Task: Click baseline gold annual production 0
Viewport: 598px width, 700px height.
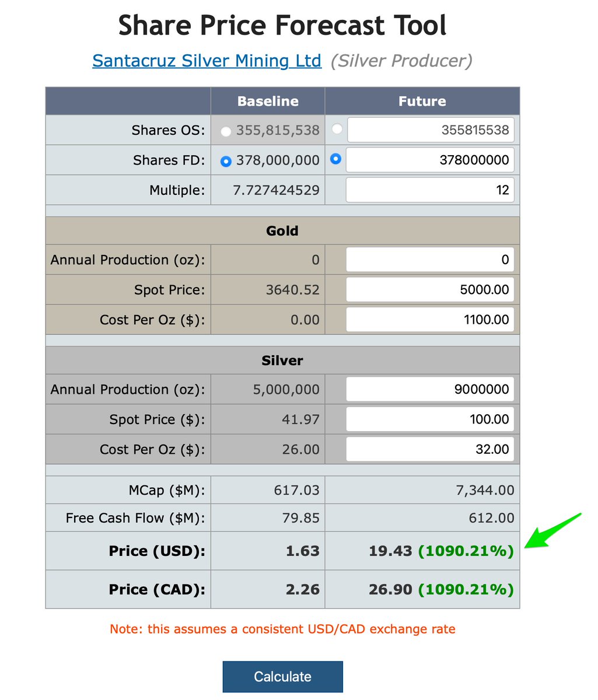Action: coord(316,260)
